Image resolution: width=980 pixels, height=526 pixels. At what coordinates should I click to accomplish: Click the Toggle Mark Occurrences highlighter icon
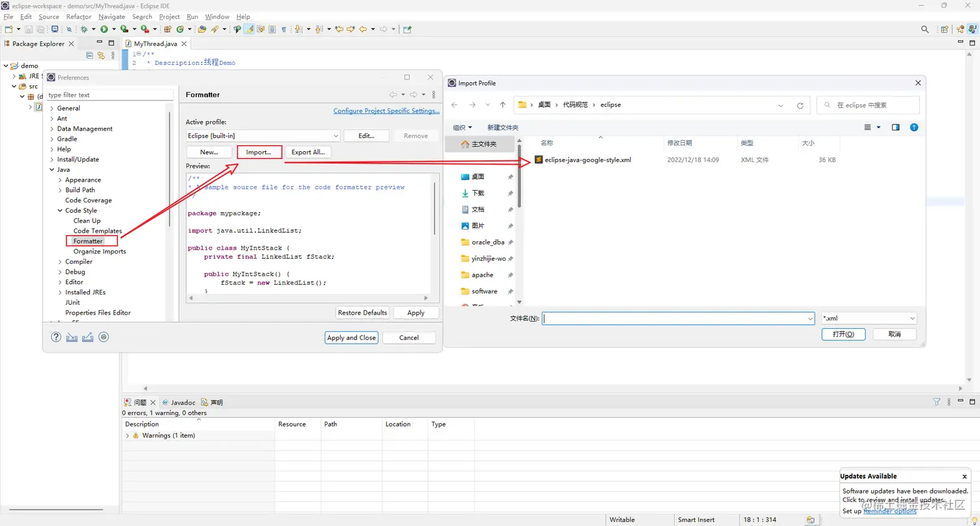(248, 29)
